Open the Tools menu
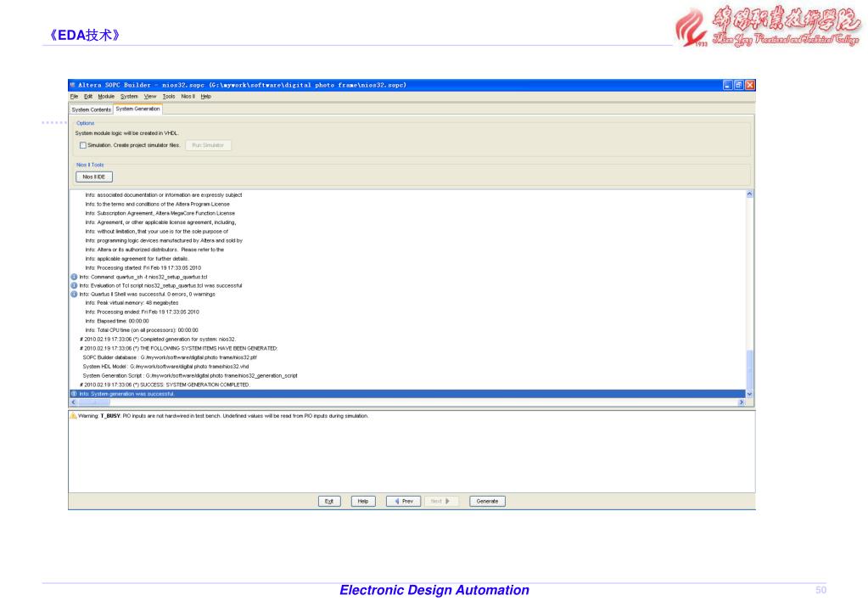 [169, 97]
